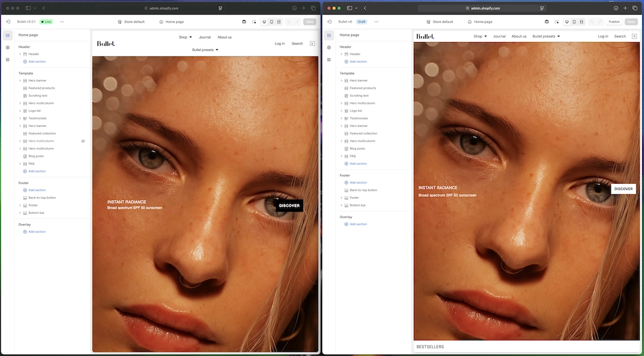Open Home page selector in Bullet v6 window

(479, 22)
